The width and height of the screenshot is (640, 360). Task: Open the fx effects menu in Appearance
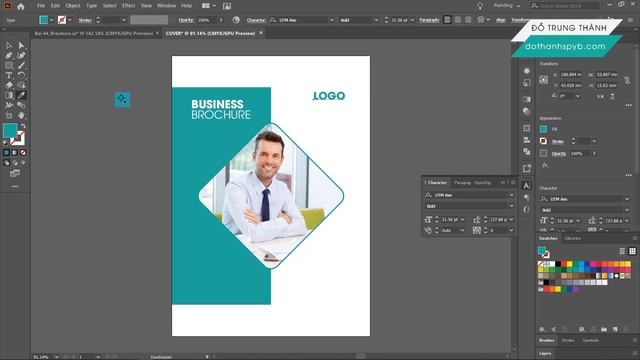(x=545, y=165)
